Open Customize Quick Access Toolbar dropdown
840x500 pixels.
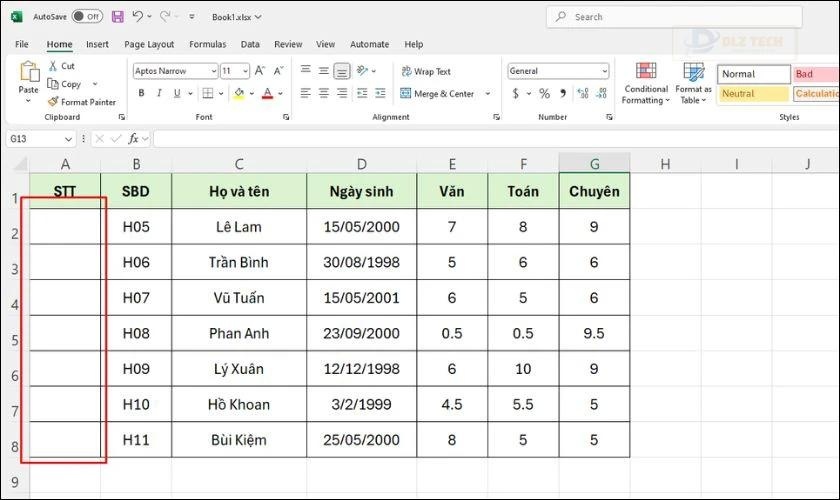[192, 17]
